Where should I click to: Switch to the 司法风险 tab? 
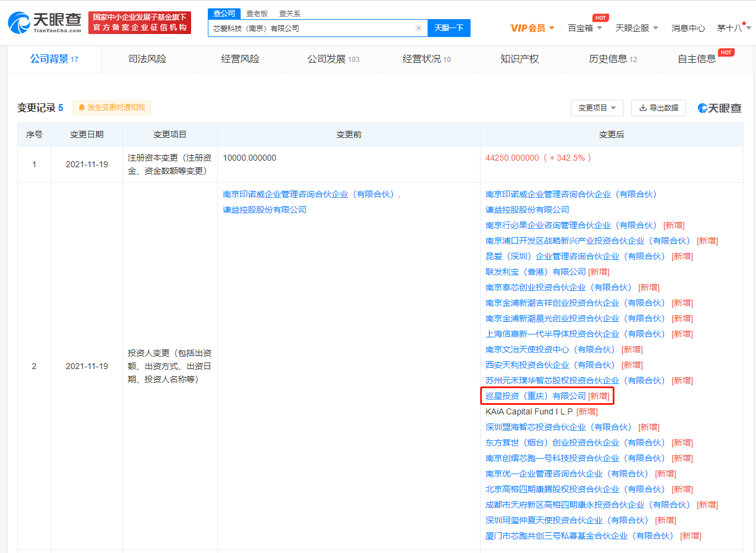point(147,59)
